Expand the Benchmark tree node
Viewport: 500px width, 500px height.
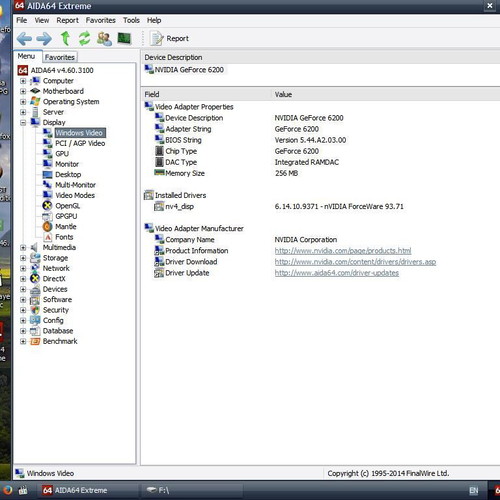(23, 341)
